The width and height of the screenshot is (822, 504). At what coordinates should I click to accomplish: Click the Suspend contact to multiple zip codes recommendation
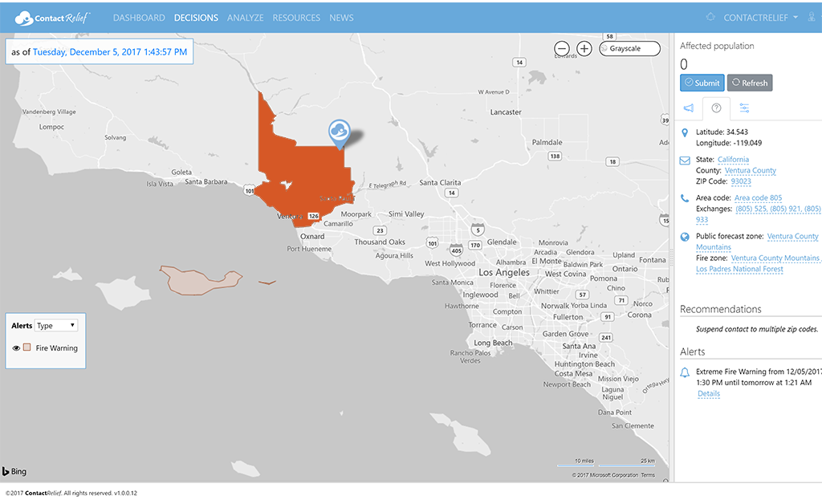pyautogui.click(x=757, y=329)
